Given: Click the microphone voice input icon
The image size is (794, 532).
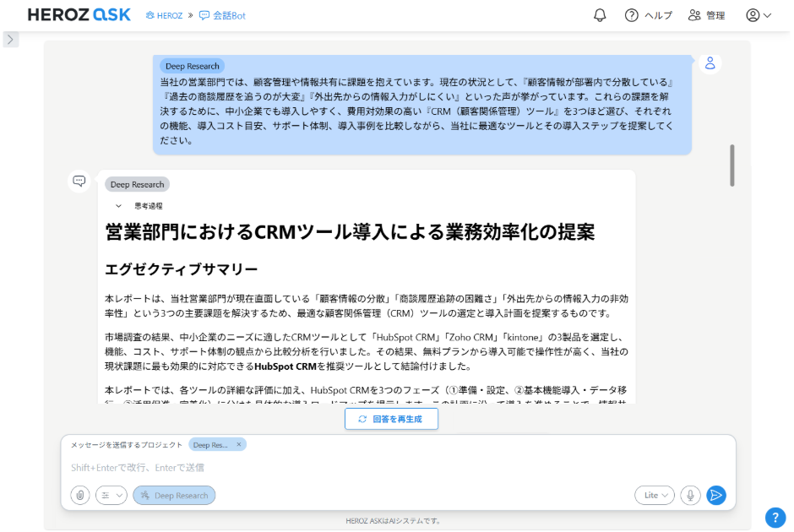Looking at the screenshot, I should coord(690,496).
